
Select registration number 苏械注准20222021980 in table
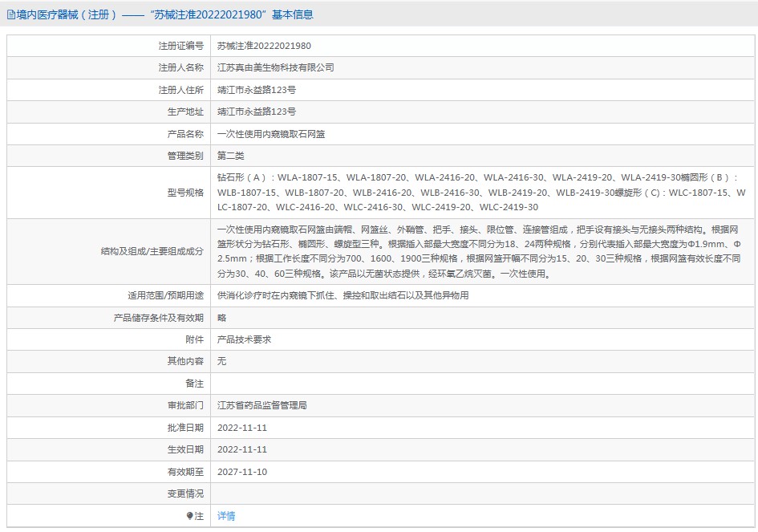pyautogui.click(x=264, y=46)
